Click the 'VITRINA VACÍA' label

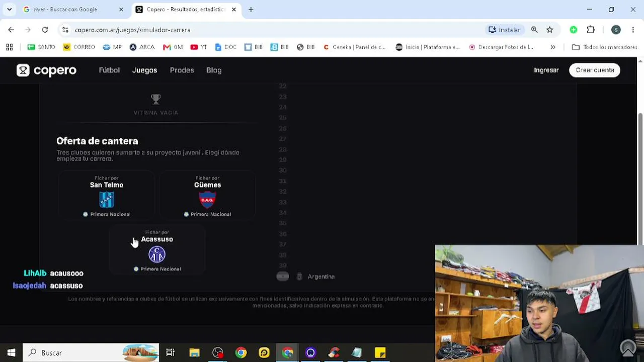[x=156, y=113]
